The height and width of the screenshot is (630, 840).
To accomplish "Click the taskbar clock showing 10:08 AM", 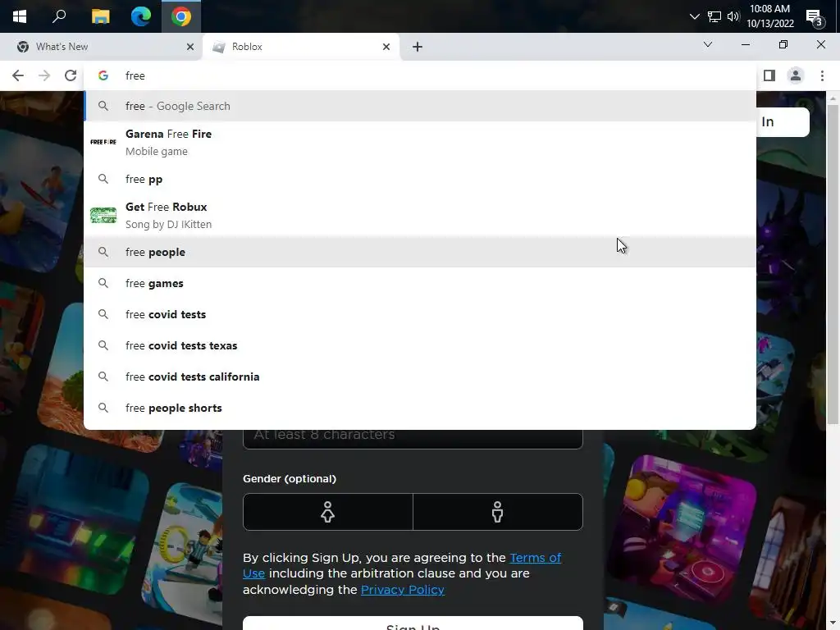I will click(769, 16).
